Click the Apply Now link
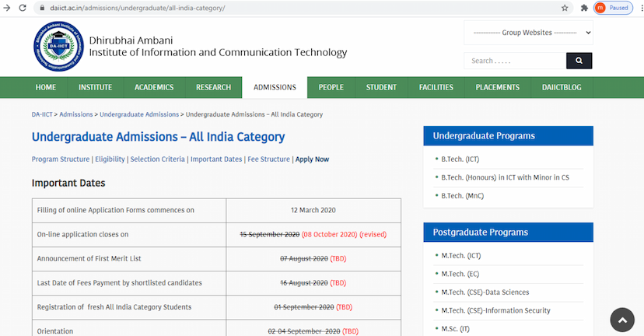 coord(312,159)
